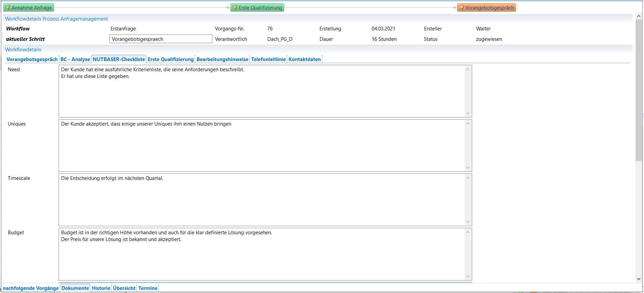Viewport: 644px width, 293px height.
Task: Click the Budget field scroll down arrow
Action: click(x=468, y=276)
